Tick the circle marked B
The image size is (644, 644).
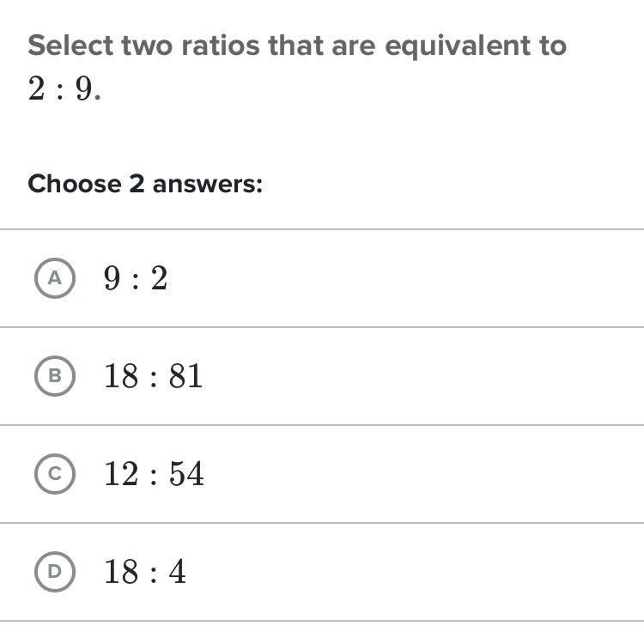click(x=55, y=376)
